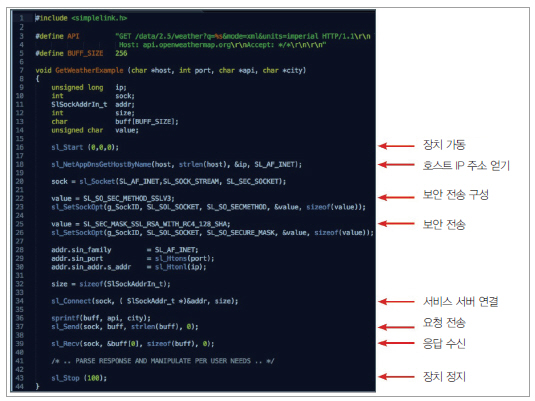Click the red arrow beside 장치 가동

coord(396,146)
